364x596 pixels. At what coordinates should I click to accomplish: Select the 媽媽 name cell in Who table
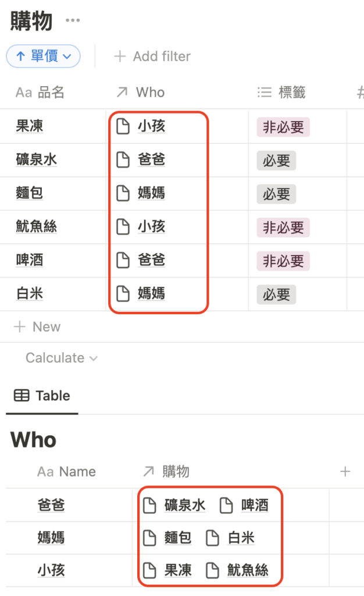click(51, 538)
